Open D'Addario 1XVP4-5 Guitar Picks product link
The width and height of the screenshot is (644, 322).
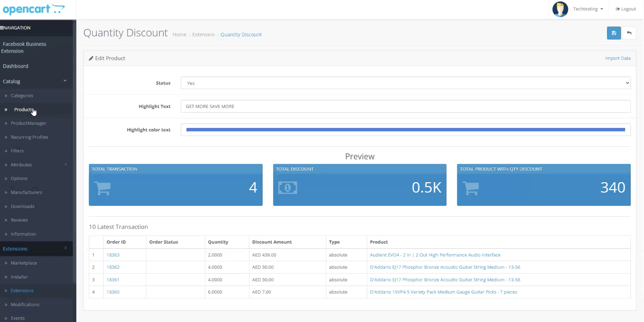[443, 292]
